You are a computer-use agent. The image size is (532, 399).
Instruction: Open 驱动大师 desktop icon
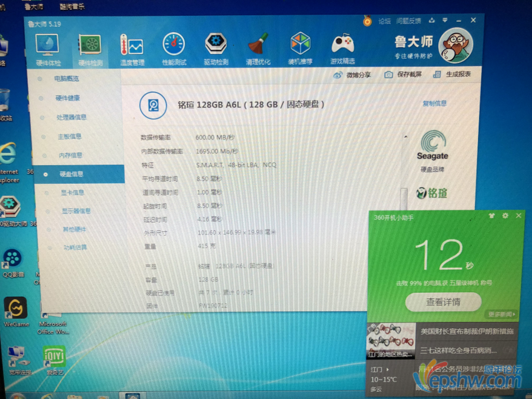(x=10, y=211)
